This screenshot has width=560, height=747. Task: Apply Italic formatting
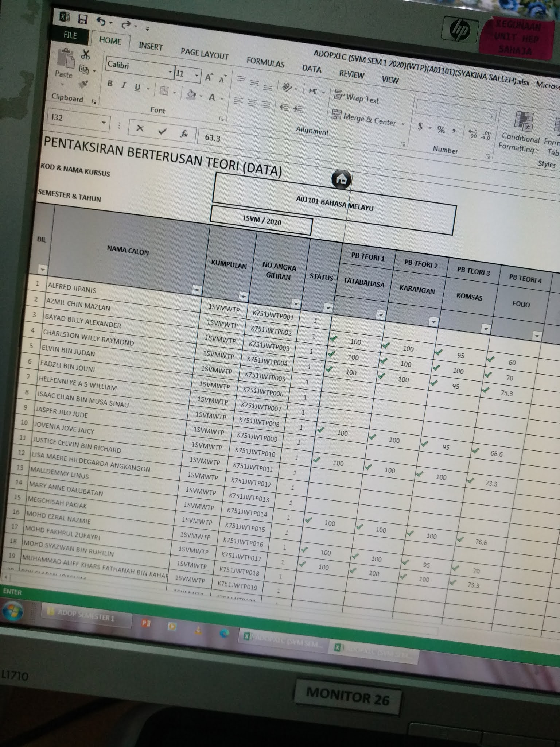tap(124, 85)
